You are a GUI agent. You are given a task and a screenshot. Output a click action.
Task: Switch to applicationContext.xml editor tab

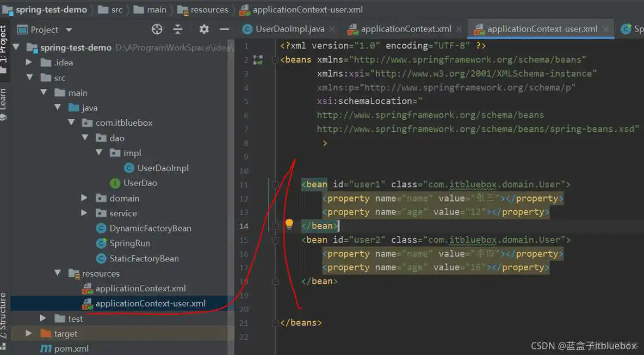coord(405,29)
